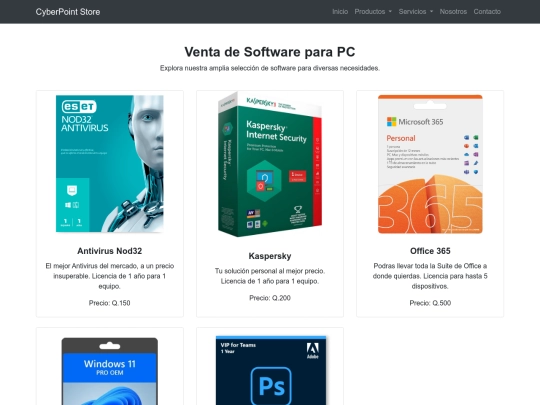Open the CyberPoint Store brand link
Image resolution: width=540 pixels, height=405 pixels.
(x=68, y=12)
